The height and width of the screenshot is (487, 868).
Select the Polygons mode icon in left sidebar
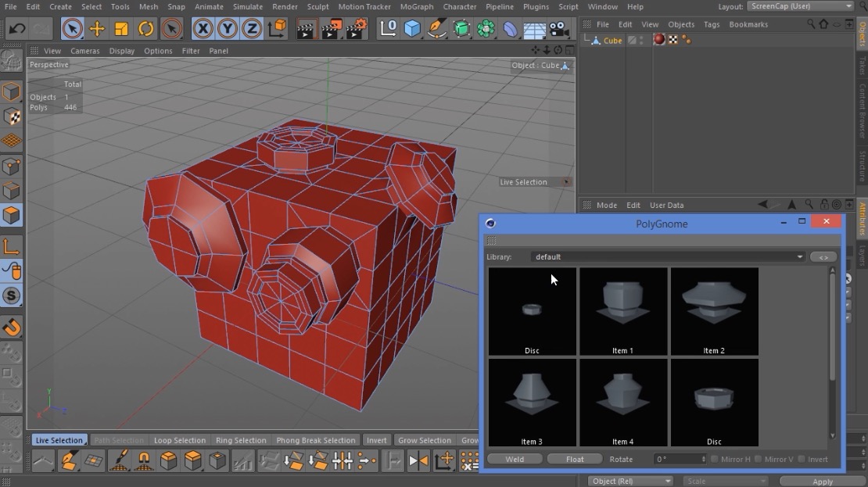(11, 216)
